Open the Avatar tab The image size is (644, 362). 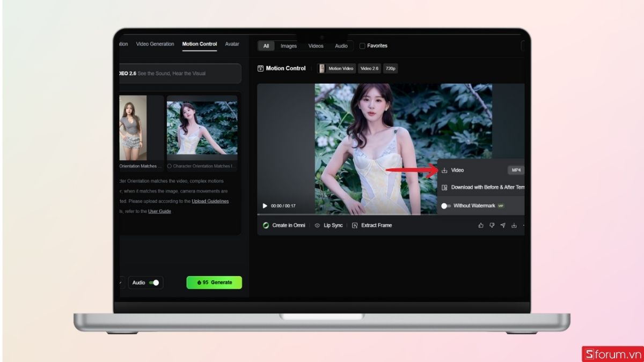click(232, 44)
